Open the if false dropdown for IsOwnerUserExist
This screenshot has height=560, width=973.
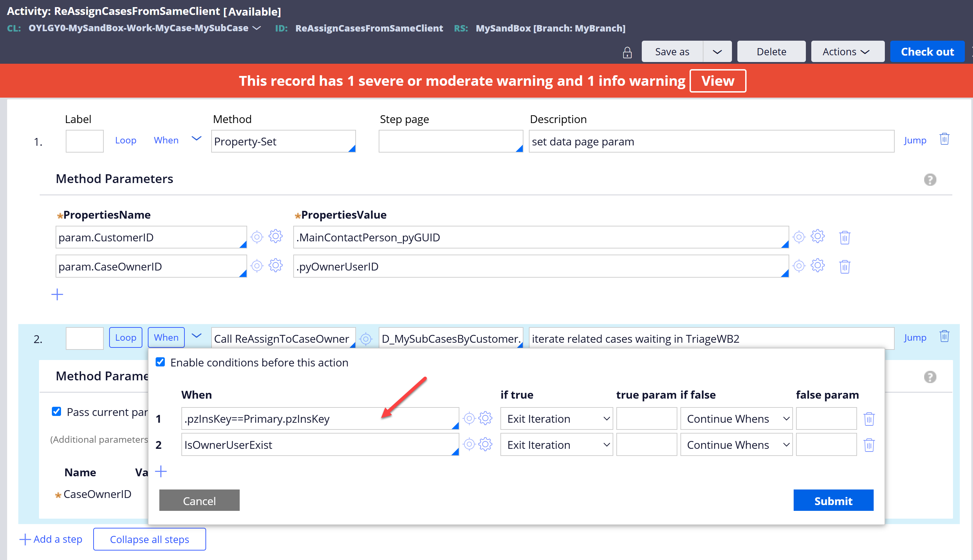click(x=736, y=445)
